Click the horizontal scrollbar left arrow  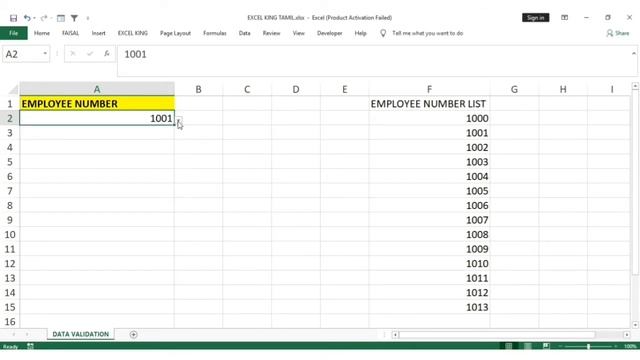(395, 335)
